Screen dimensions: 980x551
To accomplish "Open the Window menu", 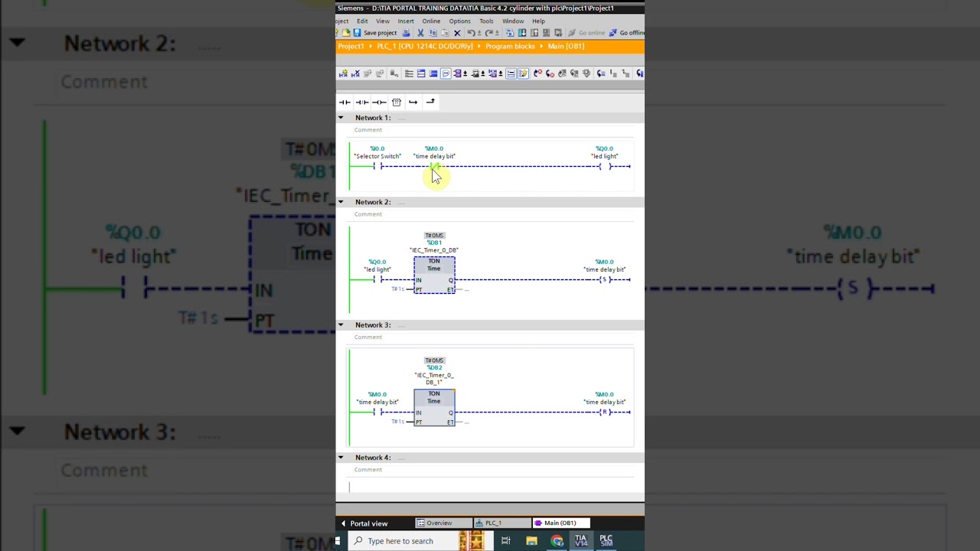I will (x=513, y=21).
